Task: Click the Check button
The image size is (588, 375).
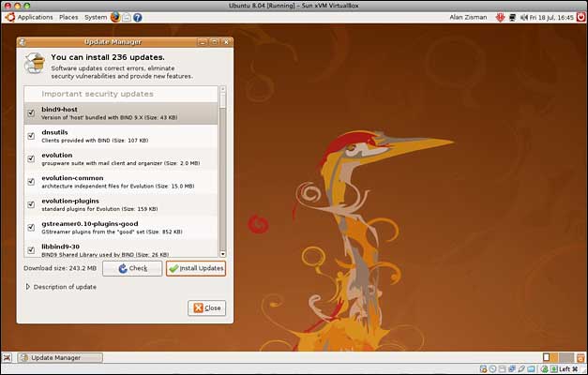Action: pos(132,268)
